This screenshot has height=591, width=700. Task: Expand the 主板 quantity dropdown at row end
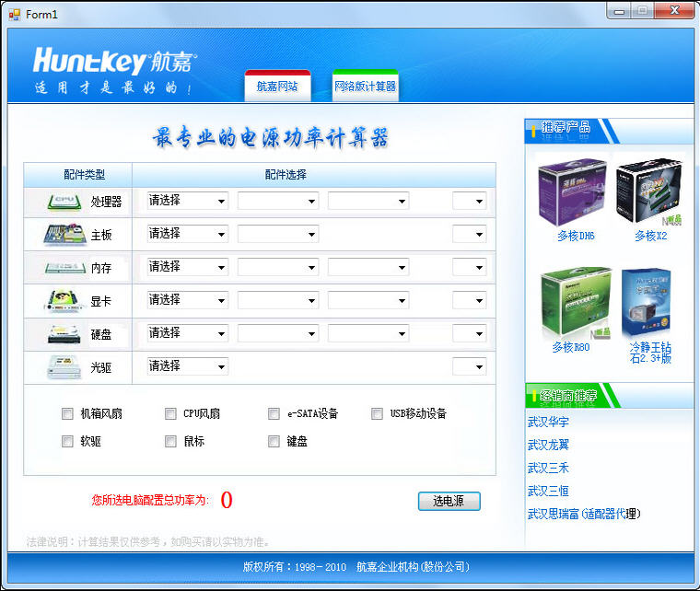click(469, 234)
